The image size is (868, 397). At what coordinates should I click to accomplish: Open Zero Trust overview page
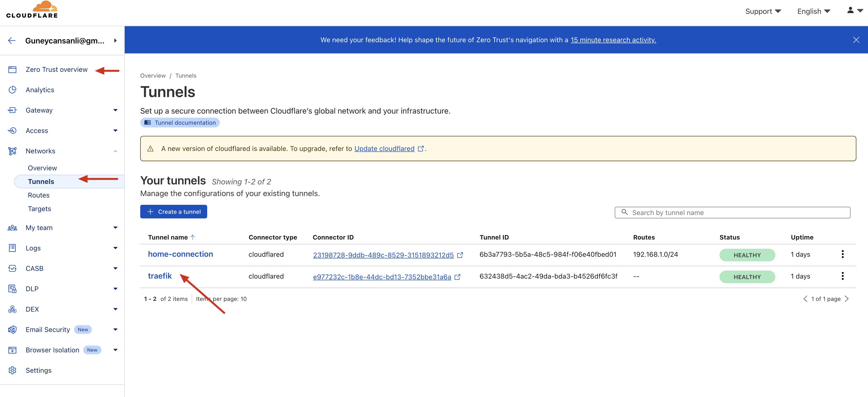tap(56, 69)
